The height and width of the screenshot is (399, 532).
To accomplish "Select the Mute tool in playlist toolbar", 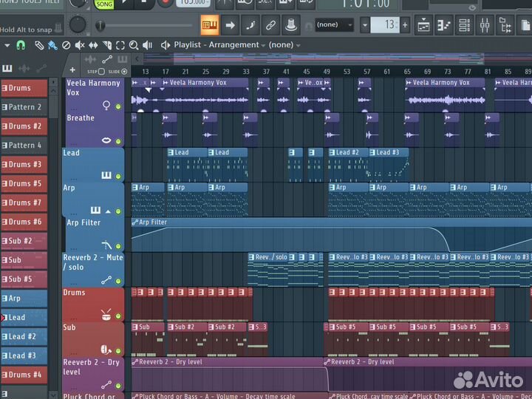I will point(80,45).
